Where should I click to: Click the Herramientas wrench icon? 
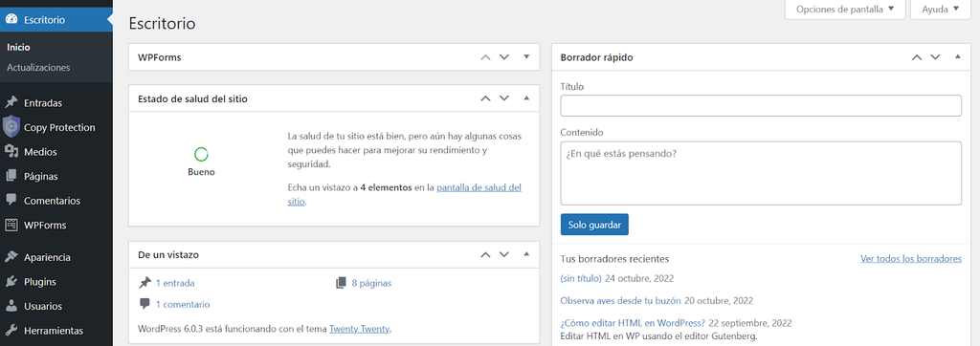pyautogui.click(x=11, y=331)
